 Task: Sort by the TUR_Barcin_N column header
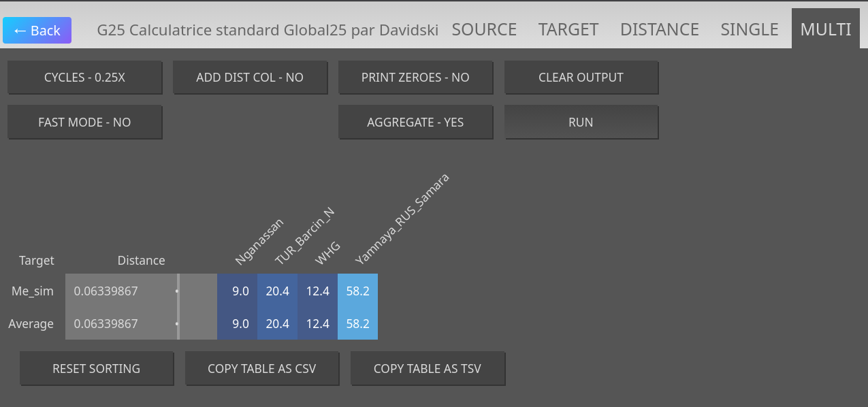click(304, 237)
